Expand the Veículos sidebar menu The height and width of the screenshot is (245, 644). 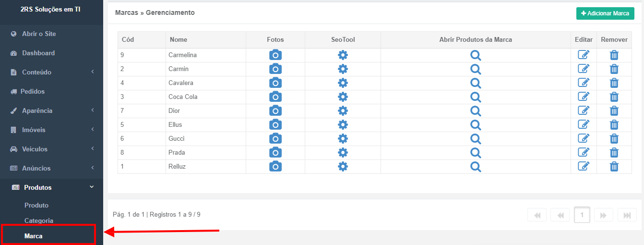pyautogui.click(x=51, y=149)
